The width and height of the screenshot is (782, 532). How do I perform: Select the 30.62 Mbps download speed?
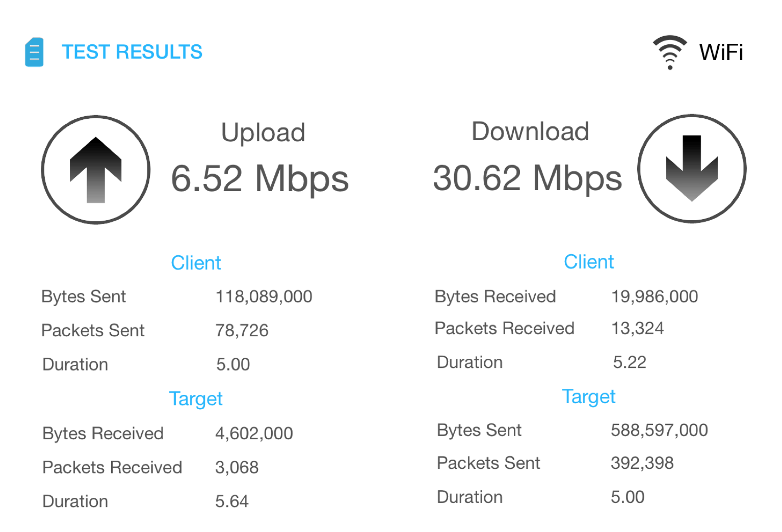point(527,178)
